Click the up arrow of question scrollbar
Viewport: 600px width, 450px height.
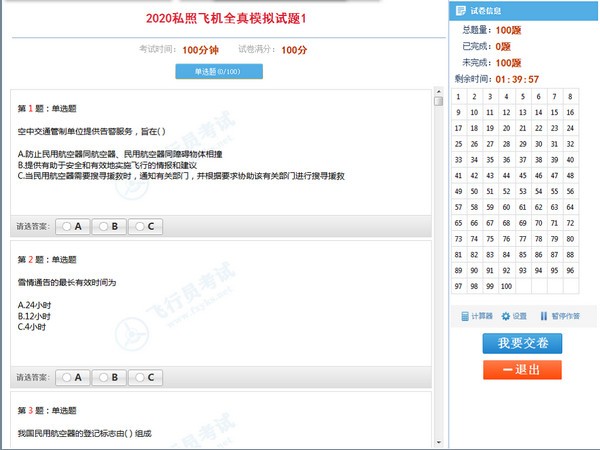(x=438, y=101)
